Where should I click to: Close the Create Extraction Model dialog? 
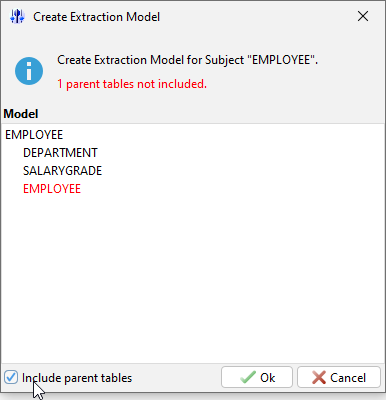tap(363, 16)
